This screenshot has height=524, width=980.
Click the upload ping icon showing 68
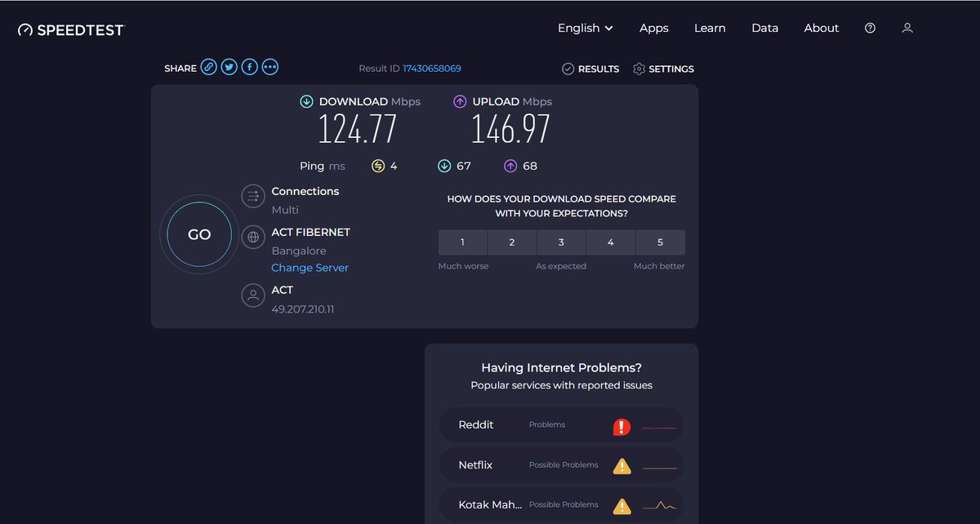[510, 166]
